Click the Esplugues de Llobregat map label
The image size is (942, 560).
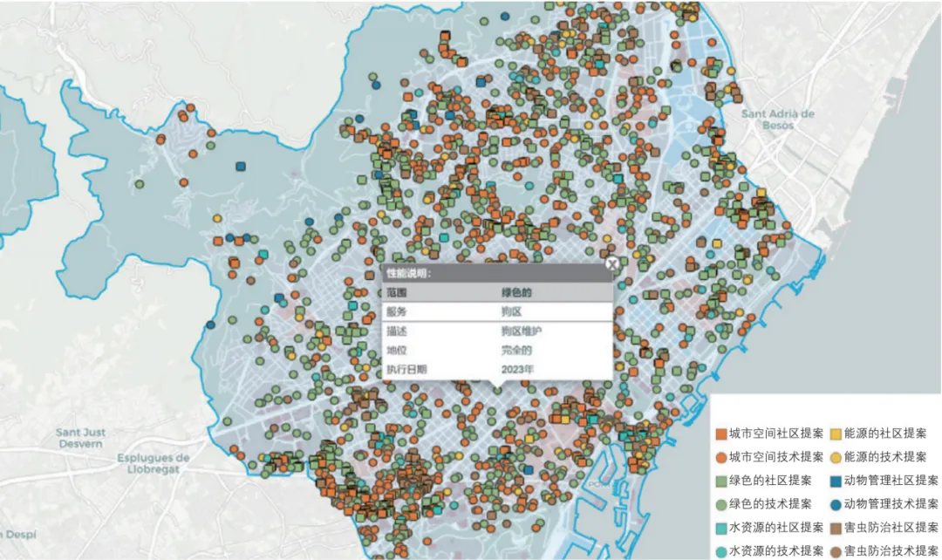point(153,464)
